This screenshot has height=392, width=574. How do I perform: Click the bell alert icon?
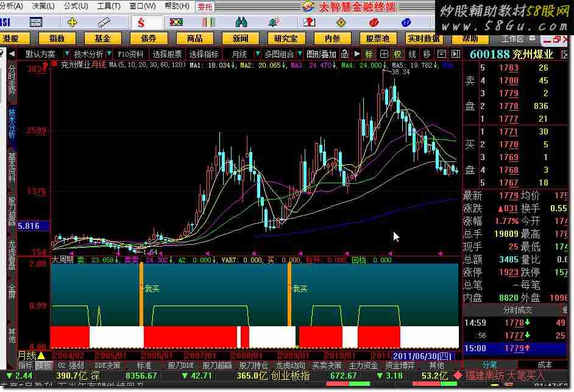pyautogui.click(x=274, y=23)
